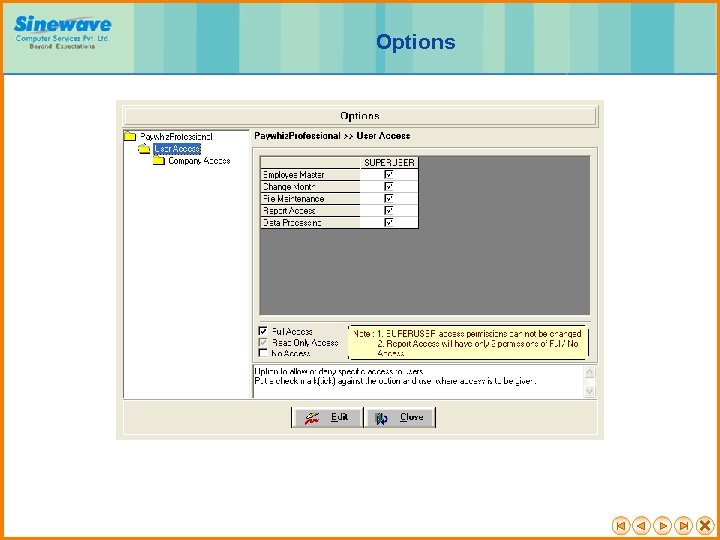
Task: Click the yellow SUPERUSER permissions note
Action: tap(468, 343)
